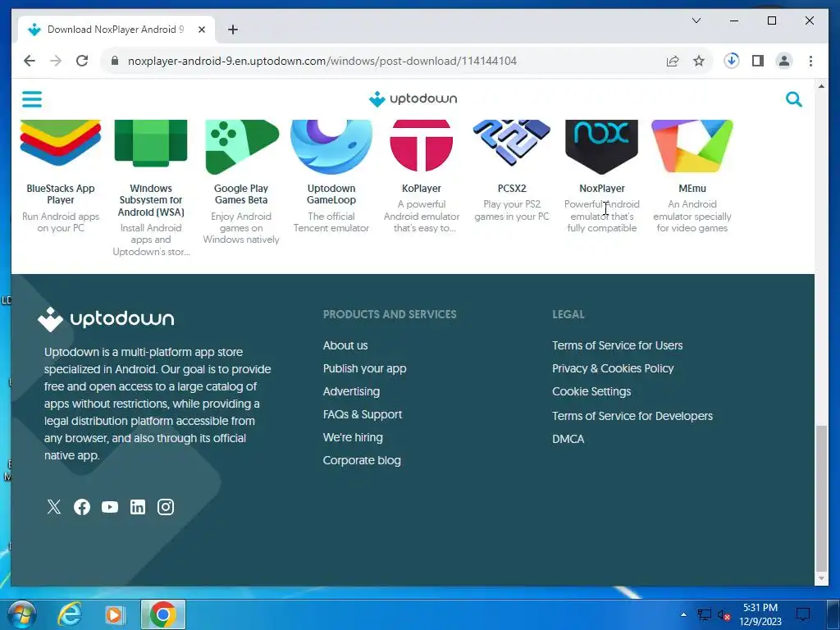Click Chrome icon in taskbar
Screen dimensions: 840x630
(163, 614)
